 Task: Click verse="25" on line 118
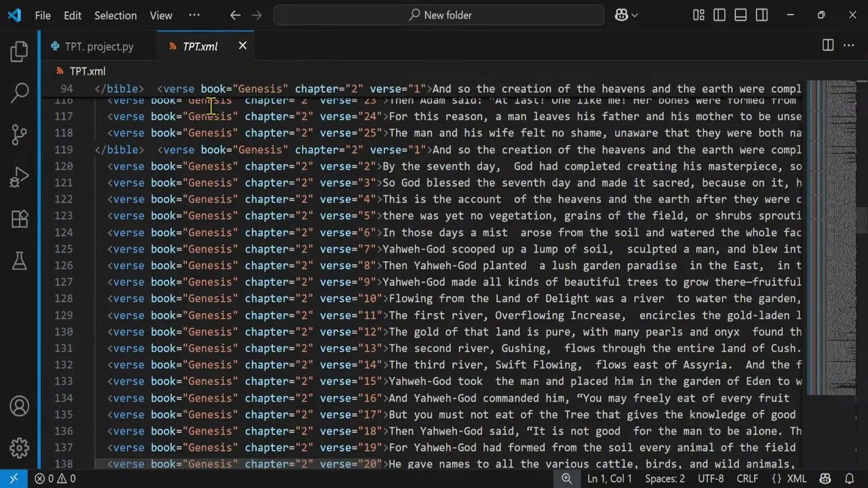(x=351, y=133)
